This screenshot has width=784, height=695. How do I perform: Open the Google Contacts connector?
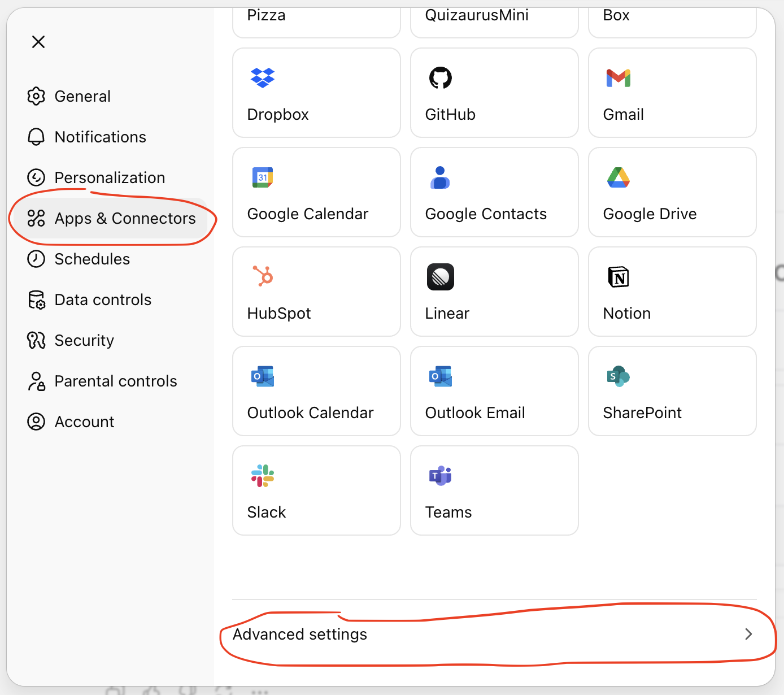494,192
